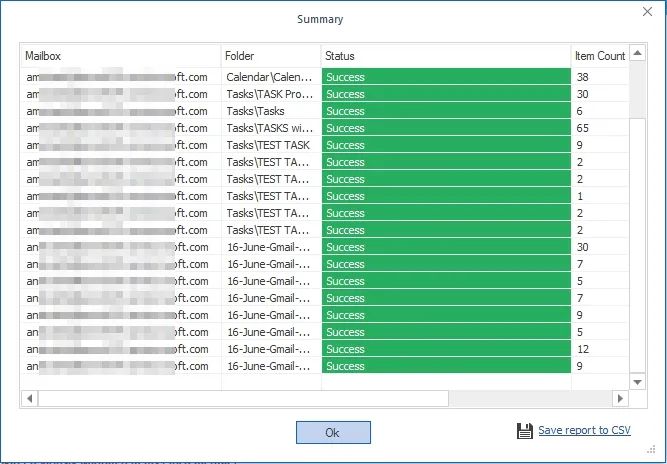Sort by the Item Count column header
The image size is (667, 464).
[600, 56]
